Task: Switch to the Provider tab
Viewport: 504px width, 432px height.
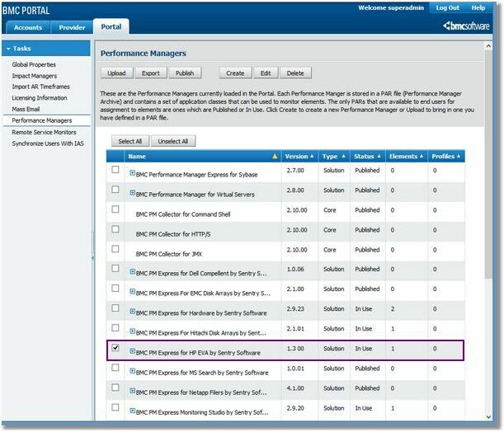Action: click(72, 28)
